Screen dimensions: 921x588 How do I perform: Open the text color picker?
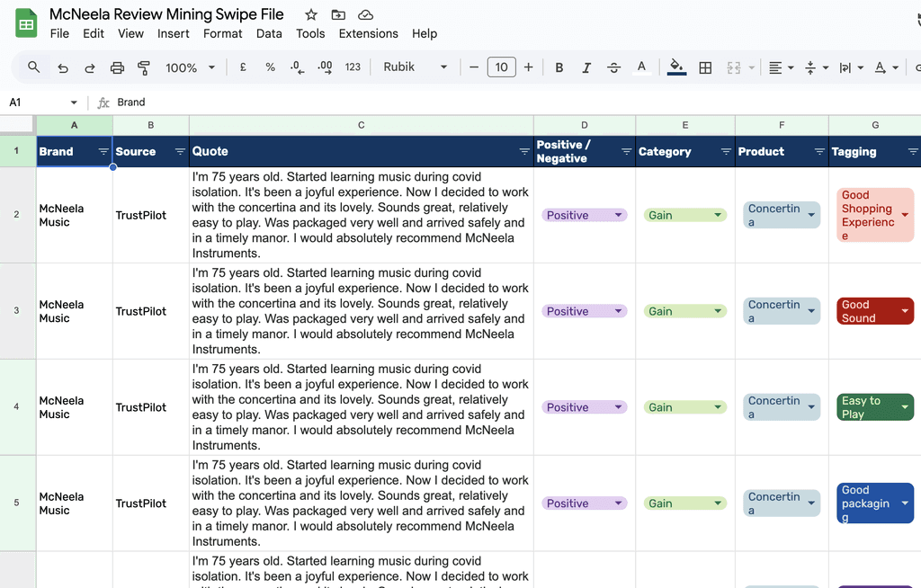[641, 67]
